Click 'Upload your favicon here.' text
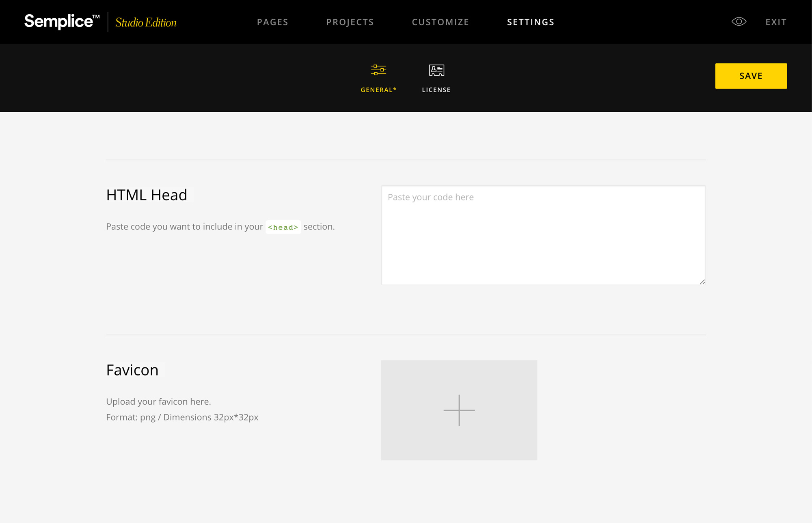 coord(158,401)
